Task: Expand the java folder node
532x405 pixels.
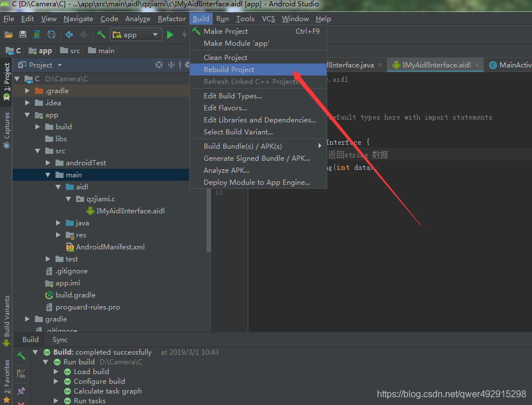Action: pyautogui.click(x=58, y=223)
